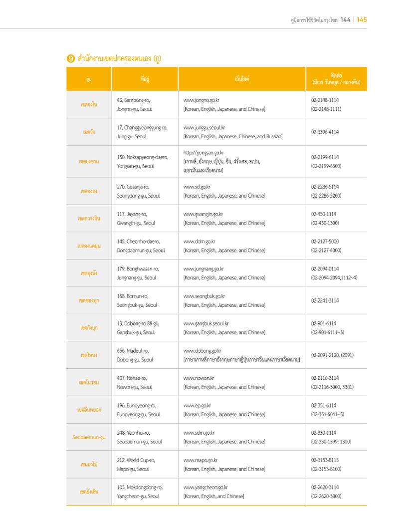
Task: Open the www.dobong.go.kr website
Action: [202, 351]
